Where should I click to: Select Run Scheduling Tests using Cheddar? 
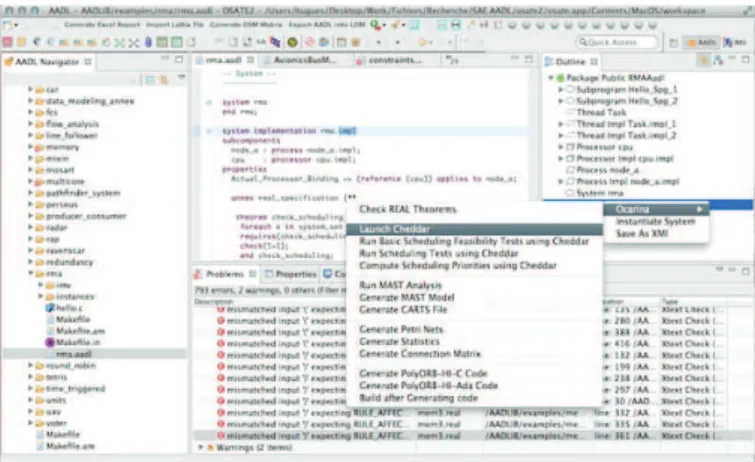[x=439, y=253]
